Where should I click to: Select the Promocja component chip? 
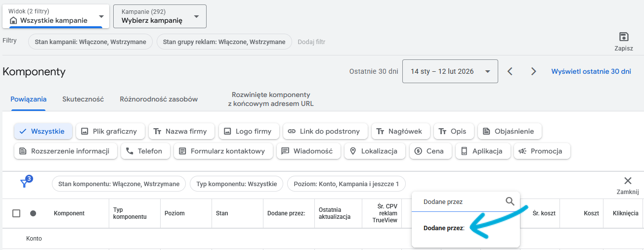pyautogui.click(x=542, y=151)
